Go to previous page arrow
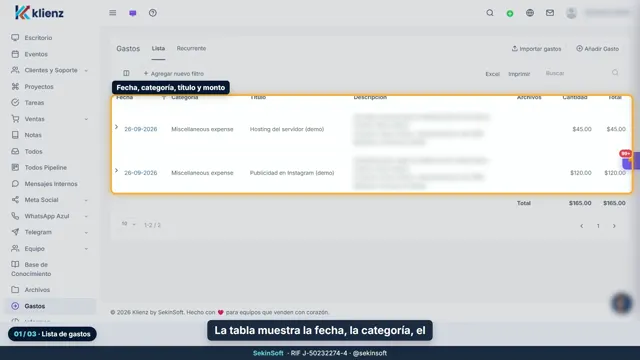This screenshot has height=360, width=640. (582, 226)
